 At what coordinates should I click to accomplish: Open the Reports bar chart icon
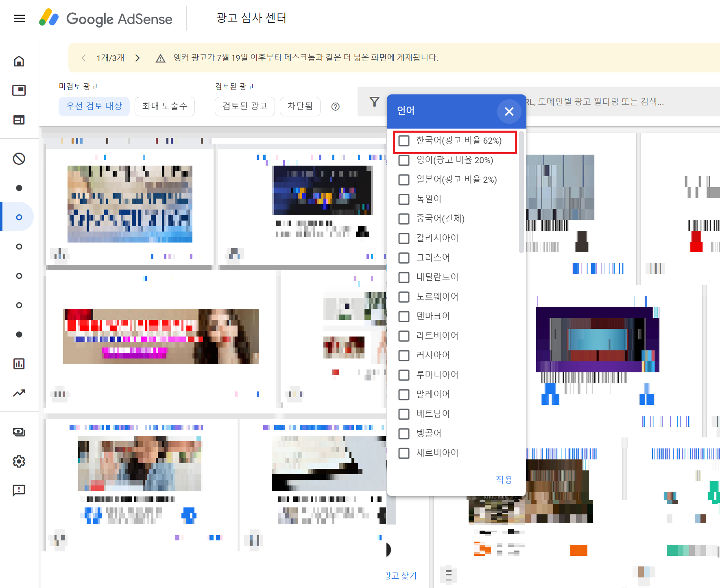pos(19,364)
